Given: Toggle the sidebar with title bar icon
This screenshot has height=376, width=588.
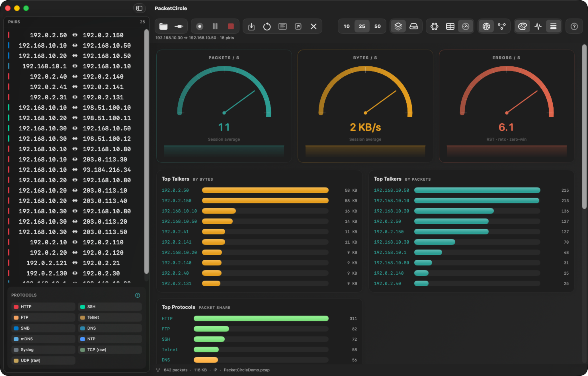Looking at the screenshot, I should pyautogui.click(x=139, y=8).
